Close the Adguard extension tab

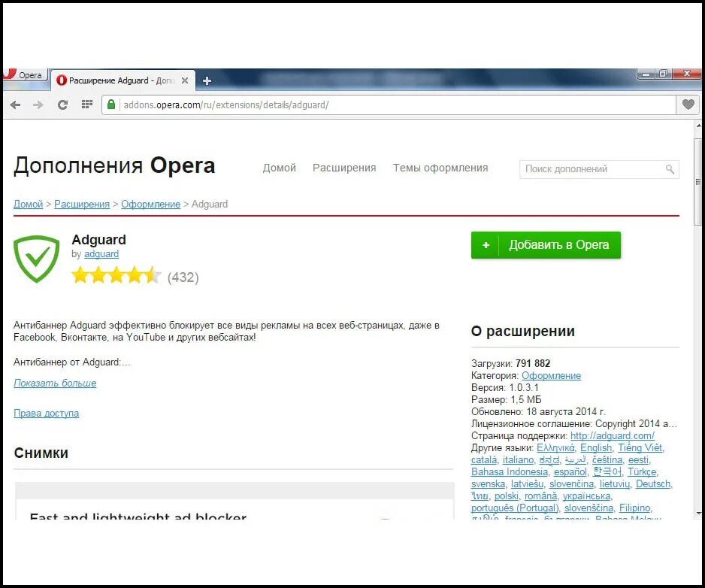185,80
